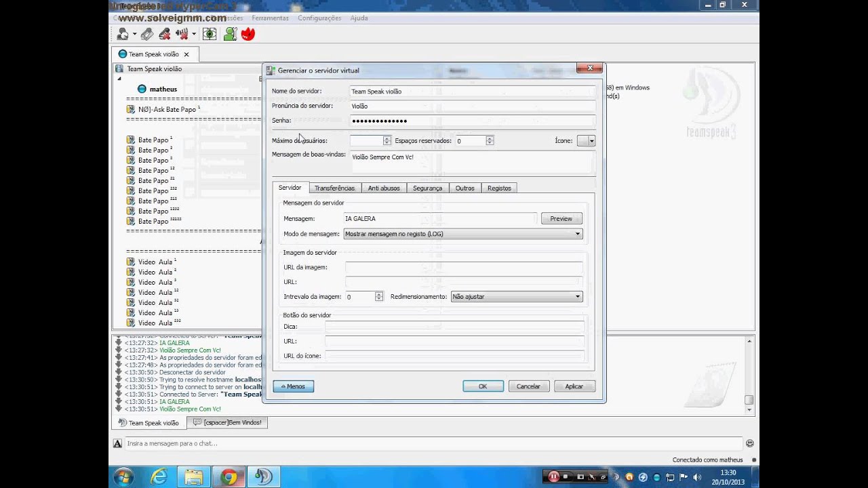Click the Mensagem de boas-vindas text box
This screenshot has height=488, width=868.
pos(473,162)
